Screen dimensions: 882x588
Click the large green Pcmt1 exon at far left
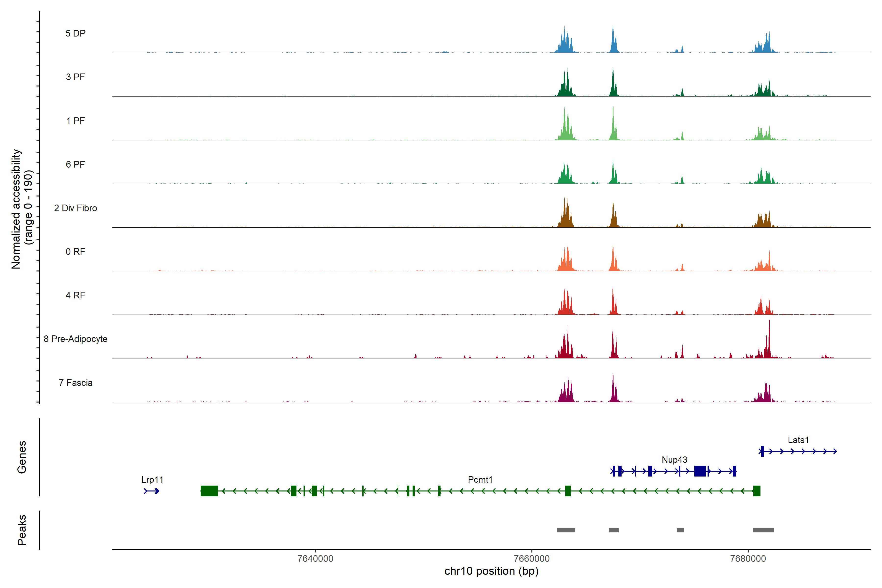coord(209,491)
